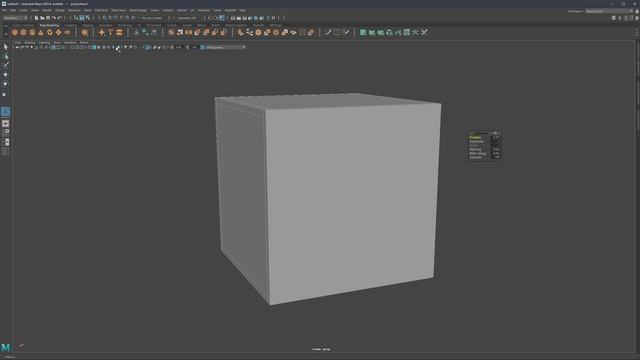
Task: Click the Open Scene icon in status line
Action: tap(42, 18)
